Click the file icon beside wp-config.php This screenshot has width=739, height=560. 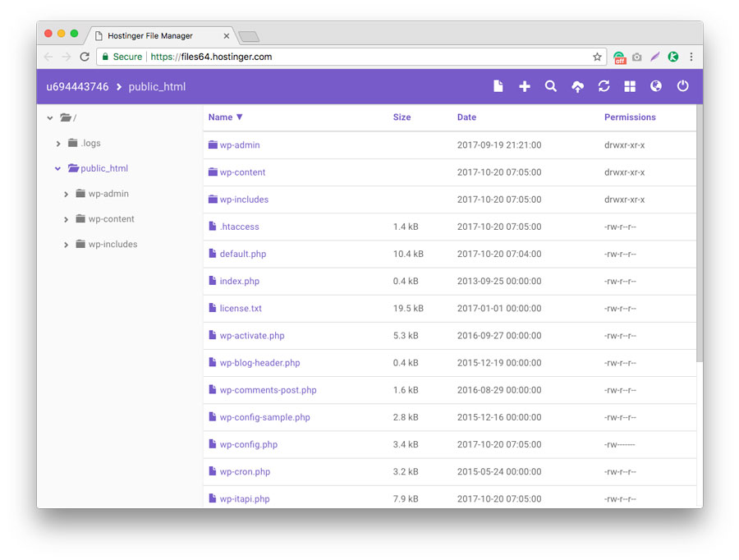pyautogui.click(x=213, y=444)
